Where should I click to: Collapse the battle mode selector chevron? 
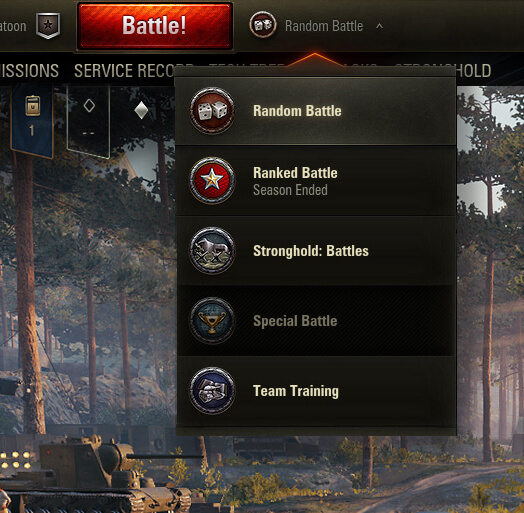click(379, 26)
